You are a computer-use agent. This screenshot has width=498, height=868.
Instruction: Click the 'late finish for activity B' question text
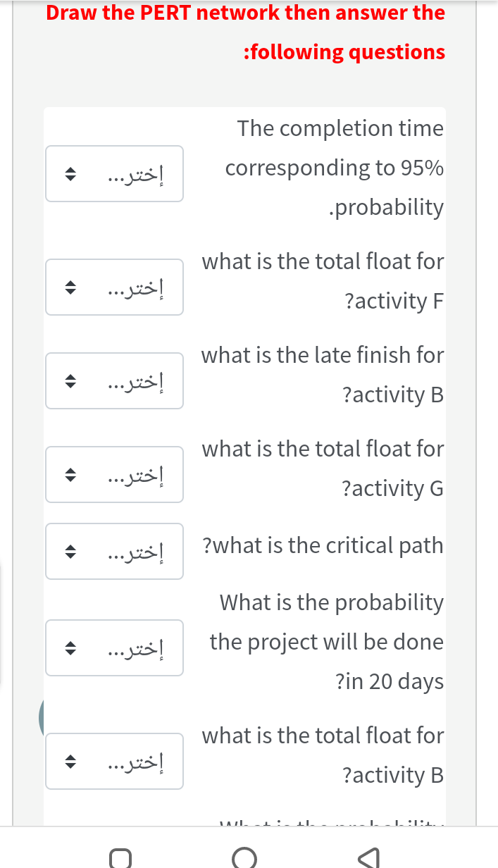(323, 374)
